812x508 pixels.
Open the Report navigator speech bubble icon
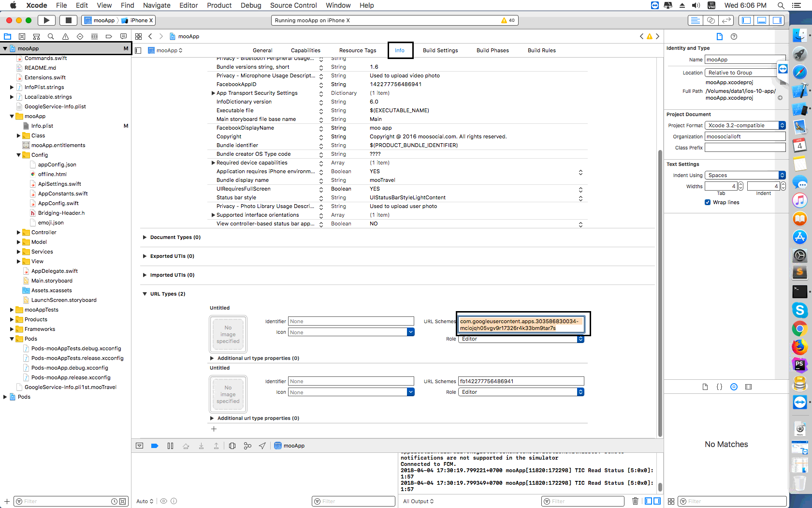[123, 36]
